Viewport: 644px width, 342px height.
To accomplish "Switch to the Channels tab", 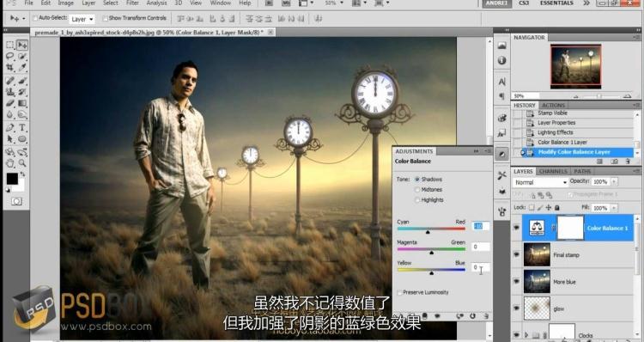I will [553, 171].
